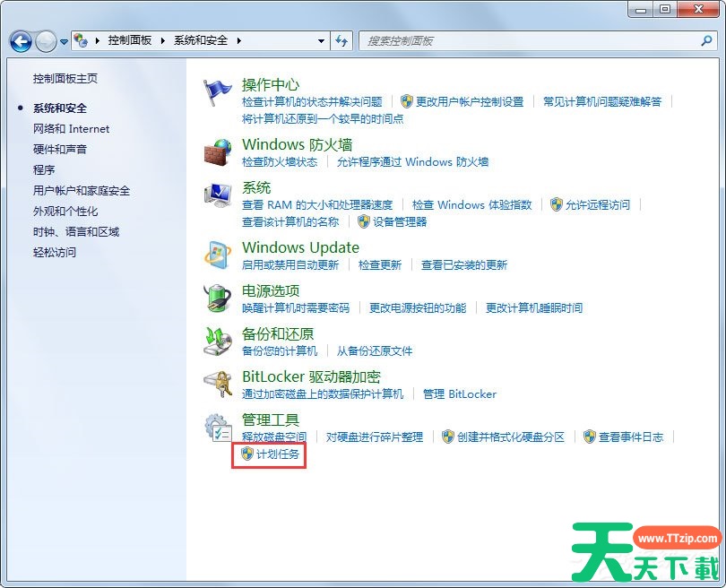Click 检查防火墙状态 link

[x=280, y=161]
